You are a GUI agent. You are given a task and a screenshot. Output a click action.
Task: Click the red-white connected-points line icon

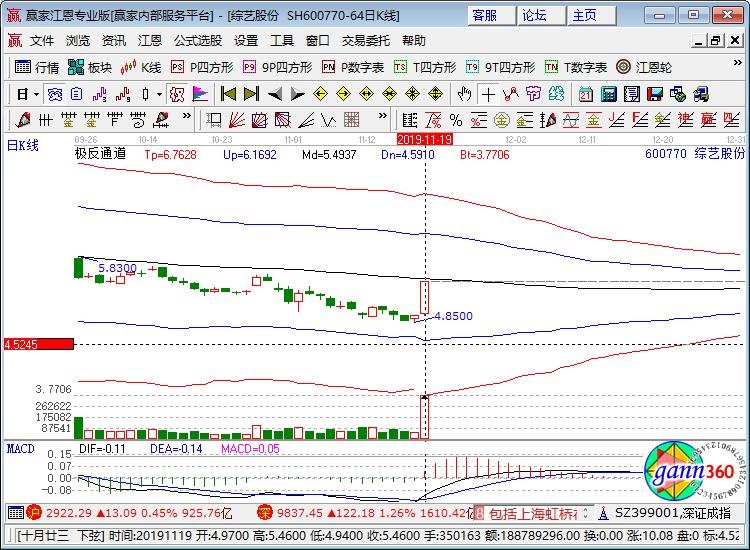click(511, 94)
